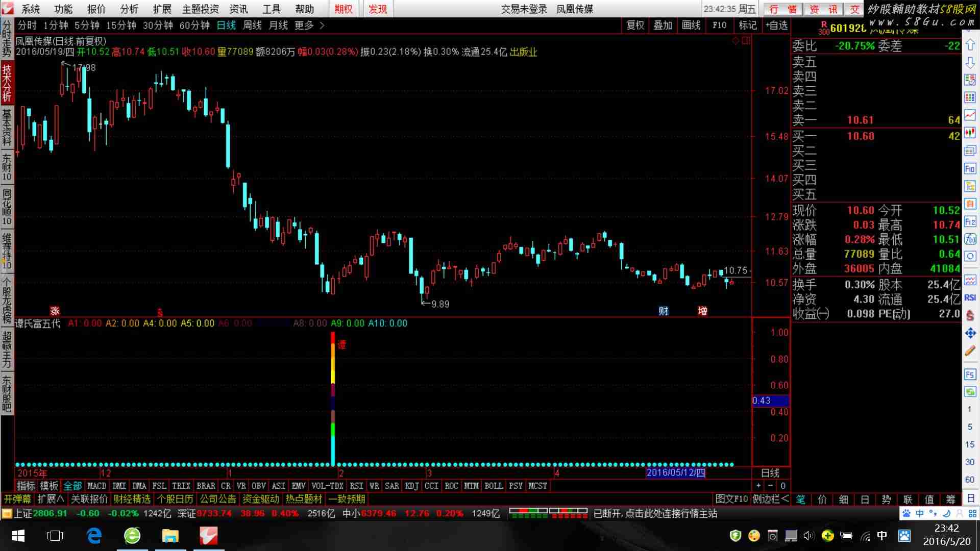The width and height of the screenshot is (980, 551).
Task: Click the blue four-way move arrows icon
Action: pos(970,333)
